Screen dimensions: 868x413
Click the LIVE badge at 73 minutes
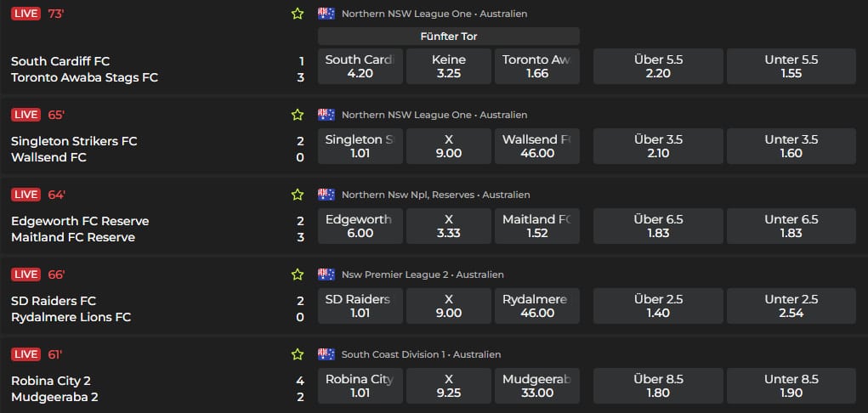pyautogui.click(x=26, y=14)
